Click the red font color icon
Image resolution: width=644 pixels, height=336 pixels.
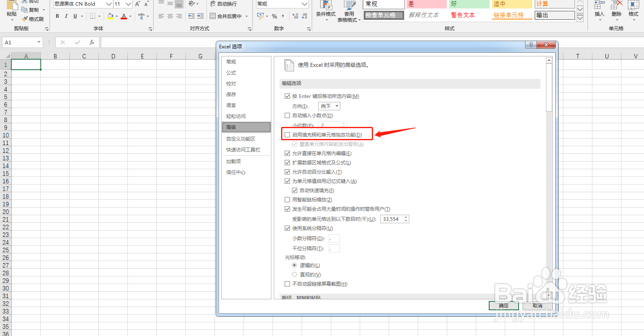pos(124,16)
